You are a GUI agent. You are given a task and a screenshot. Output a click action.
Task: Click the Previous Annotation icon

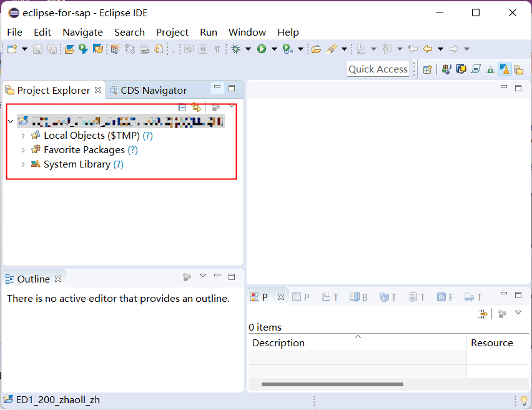[x=387, y=49]
